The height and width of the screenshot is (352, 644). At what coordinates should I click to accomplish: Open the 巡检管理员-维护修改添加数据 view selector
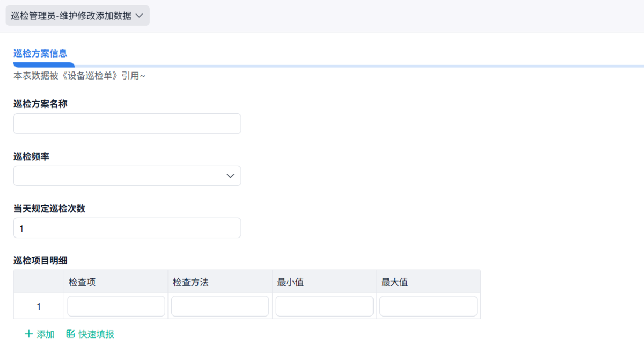point(71,16)
